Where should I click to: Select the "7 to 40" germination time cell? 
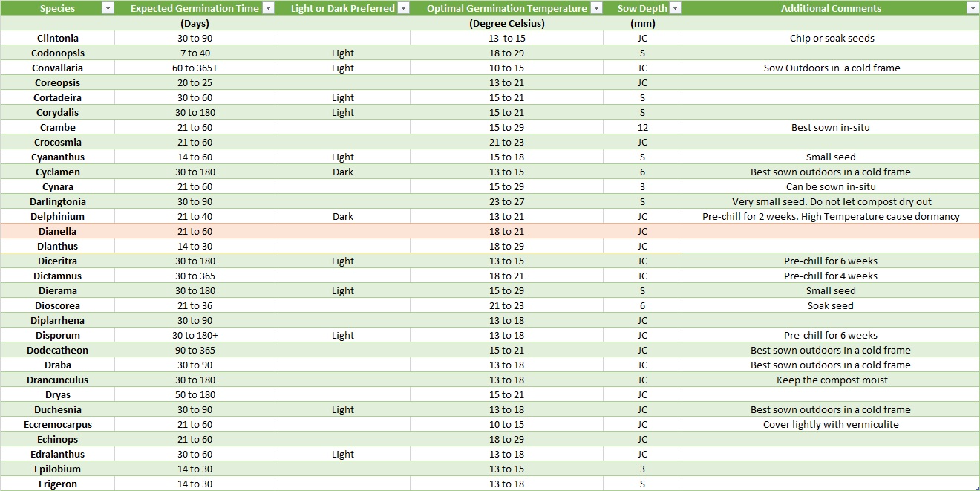(195, 53)
